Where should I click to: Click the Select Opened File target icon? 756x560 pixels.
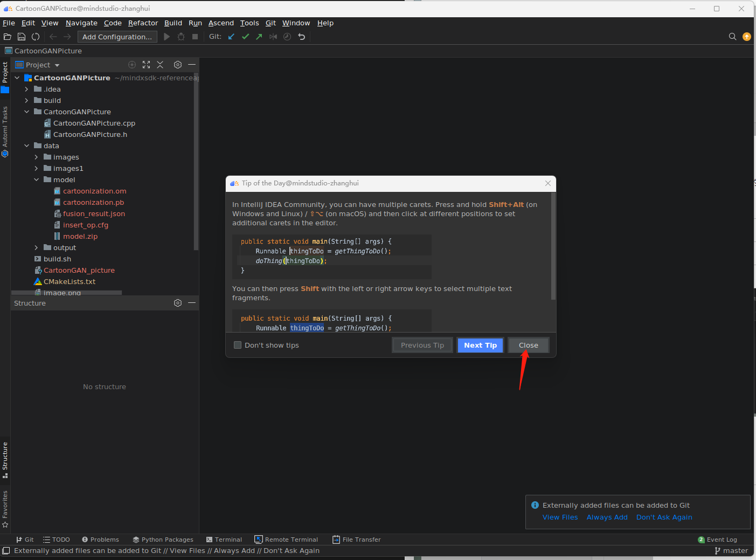click(132, 65)
